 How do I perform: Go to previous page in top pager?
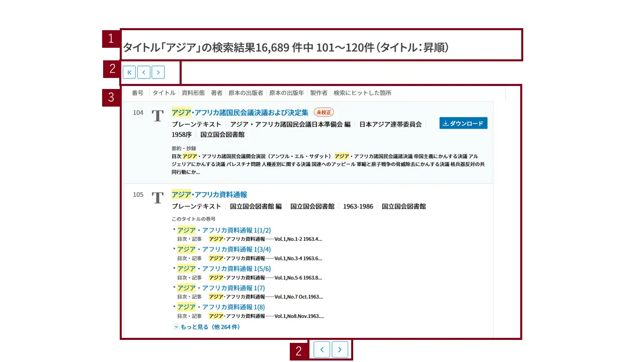click(x=144, y=72)
